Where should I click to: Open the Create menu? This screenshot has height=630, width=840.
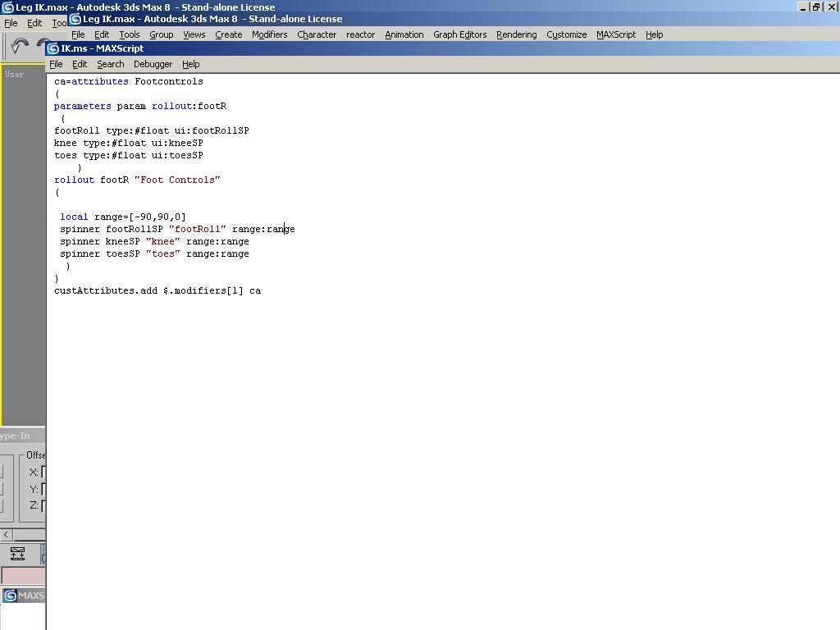coord(228,34)
